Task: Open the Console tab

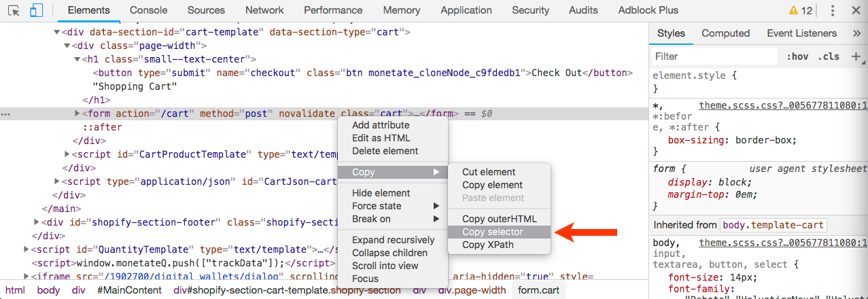Action: [x=149, y=10]
